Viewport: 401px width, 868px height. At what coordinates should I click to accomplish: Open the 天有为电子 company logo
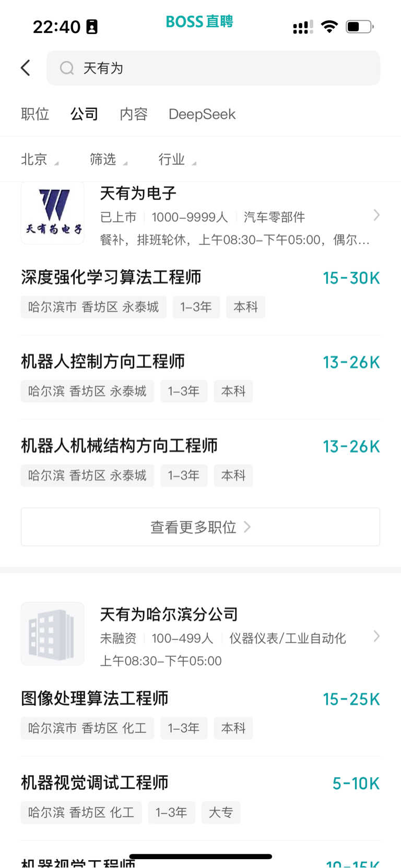(52, 212)
